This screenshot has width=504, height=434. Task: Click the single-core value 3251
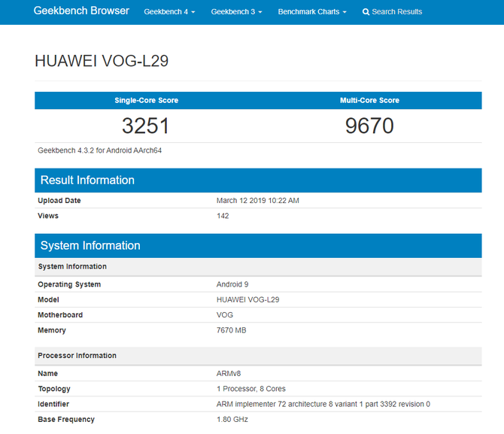coord(146,126)
